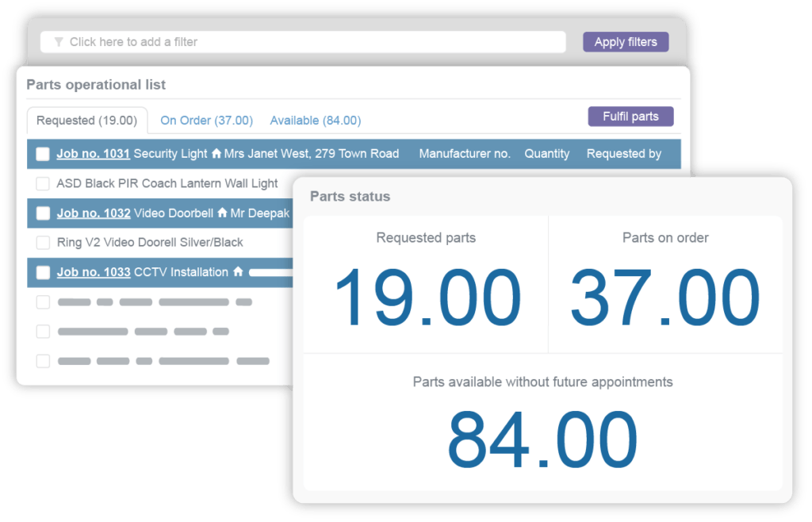Check the checkbox for Job no. 1032
Viewport: 812px width, 522px height.
click(x=42, y=213)
